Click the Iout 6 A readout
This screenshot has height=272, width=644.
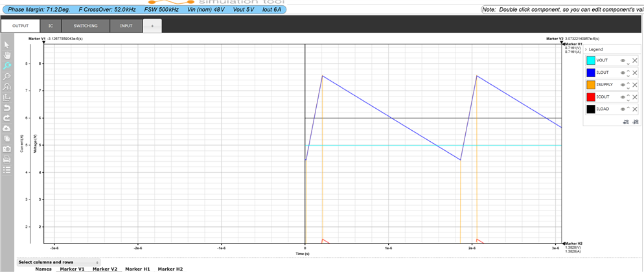271,8
